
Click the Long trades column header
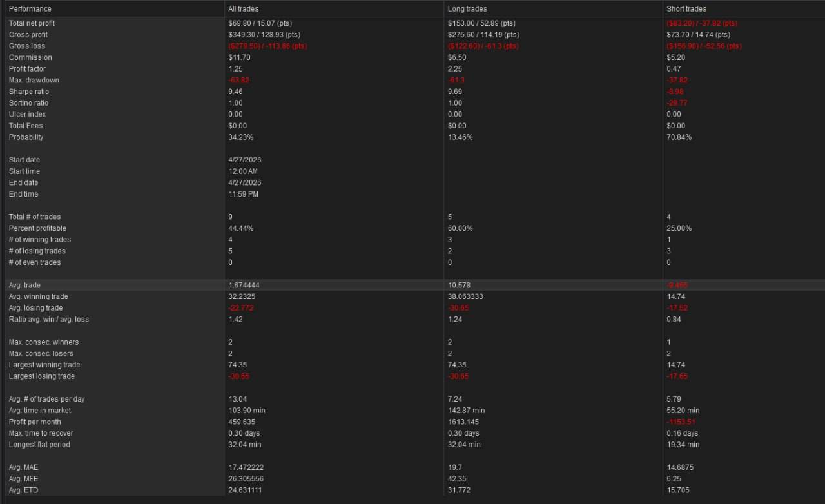coord(467,9)
